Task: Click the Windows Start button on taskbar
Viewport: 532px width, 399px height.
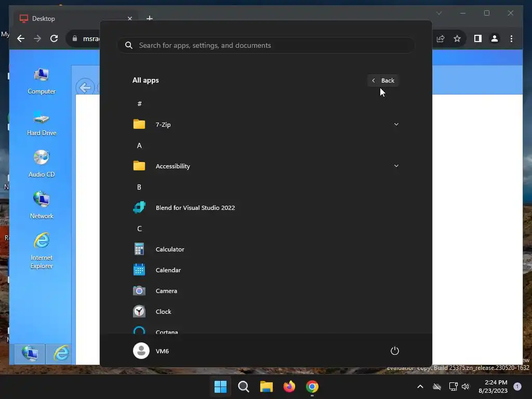Action: [x=220, y=387]
